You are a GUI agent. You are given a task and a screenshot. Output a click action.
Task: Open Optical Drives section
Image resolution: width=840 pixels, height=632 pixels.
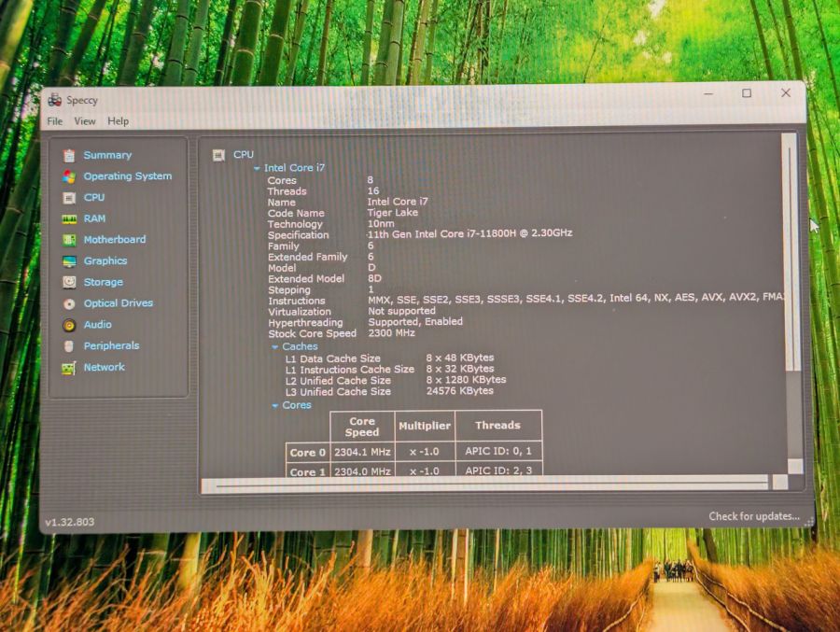click(x=119, y=302)
